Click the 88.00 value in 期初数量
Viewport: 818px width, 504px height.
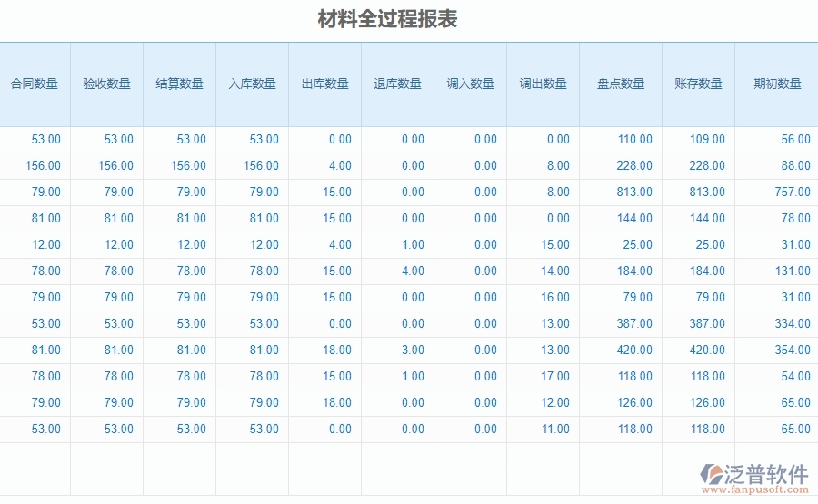[x=795, y=166]
